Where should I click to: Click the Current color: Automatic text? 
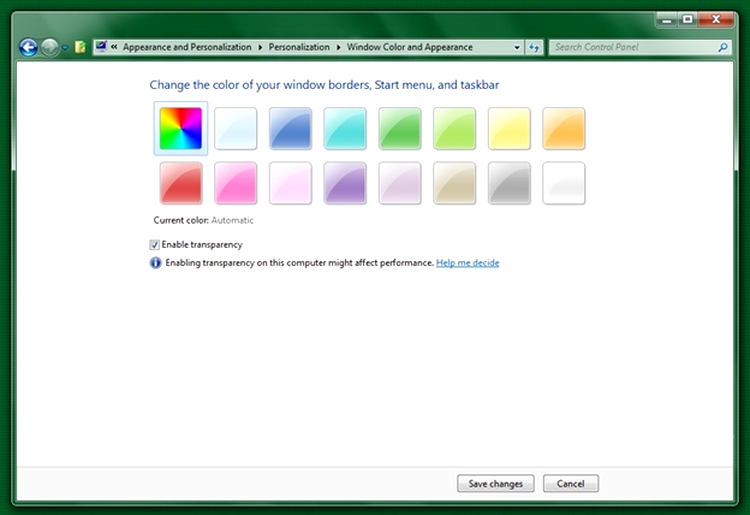[x=203, y=220]
